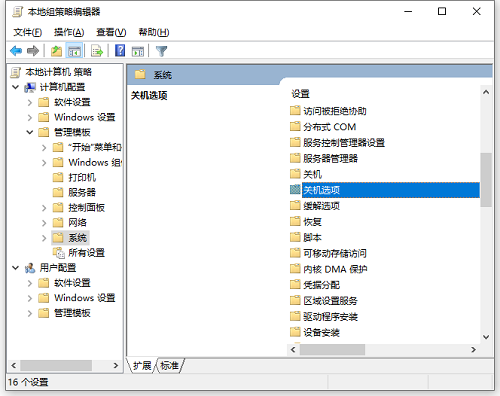Switch to the 标准 tab
500x396 pixels.
(169, 366)
